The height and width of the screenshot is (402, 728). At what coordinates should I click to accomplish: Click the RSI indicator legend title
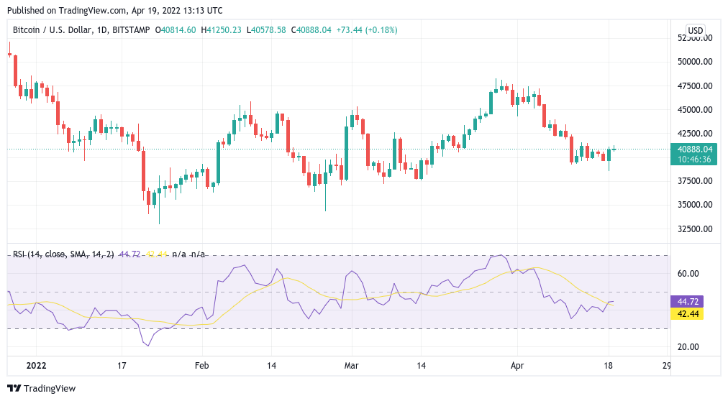click(63, 254)
